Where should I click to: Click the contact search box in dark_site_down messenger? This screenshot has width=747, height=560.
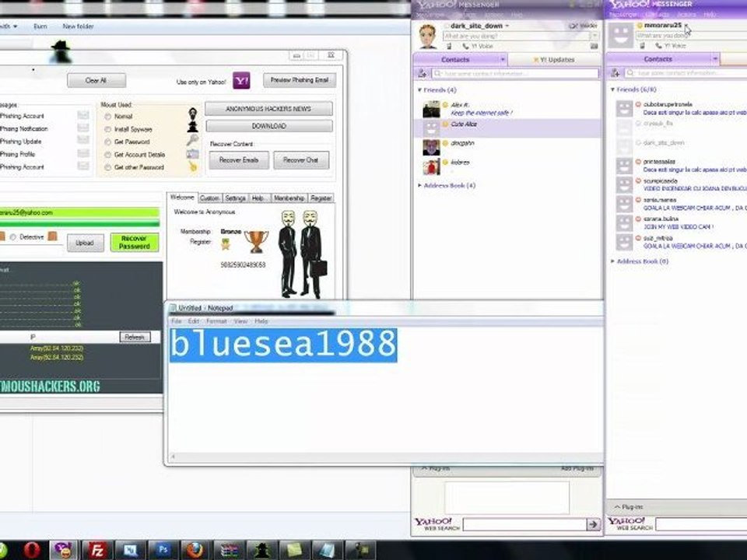(515, 73)
